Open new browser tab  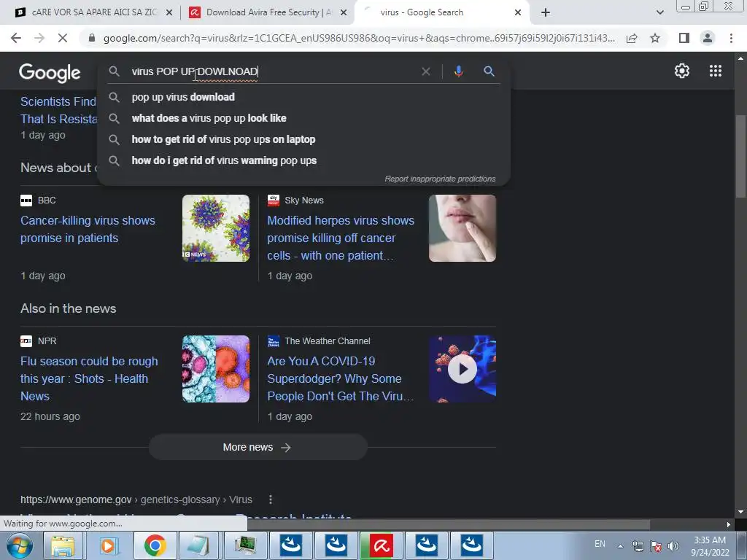tap(546, 12)
